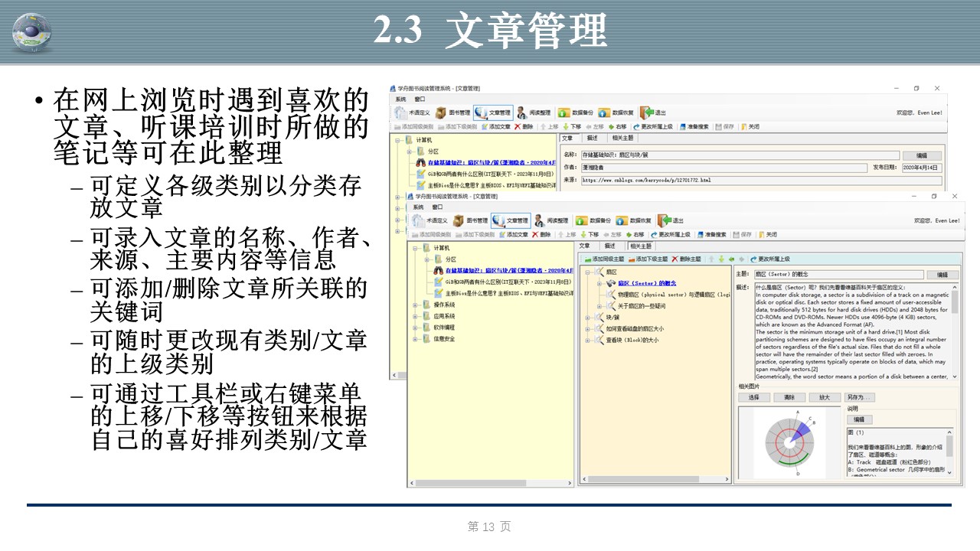This screenshot has width=980, height=551.
Task: Click 下移 in the front window toolbar
Action: point(590,235)
